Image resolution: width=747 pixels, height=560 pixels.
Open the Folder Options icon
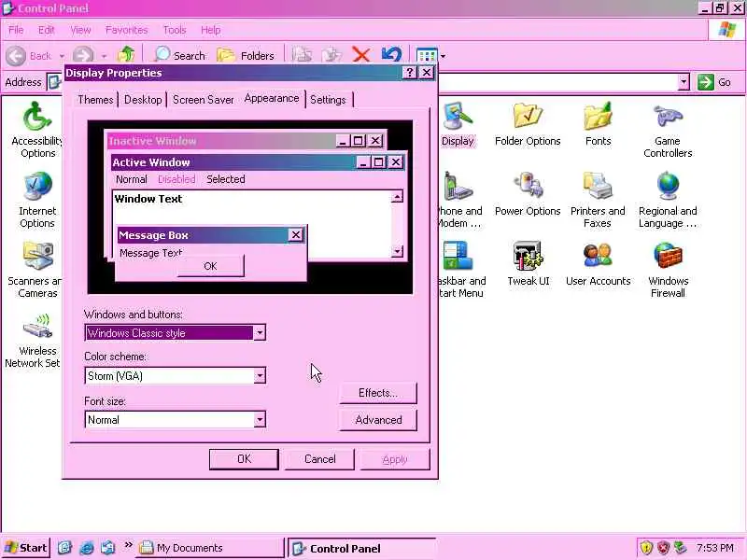click(528, 124)
